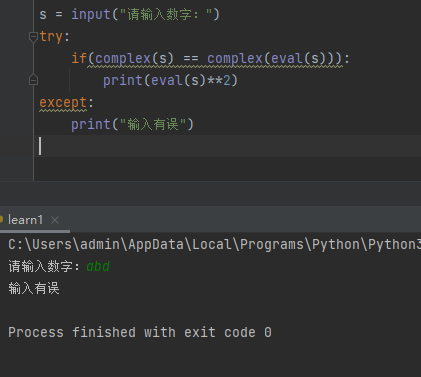The width and height of the screenshot is (421, 377).
Task: Switch to the learn1 run tab
Action: 25,220
